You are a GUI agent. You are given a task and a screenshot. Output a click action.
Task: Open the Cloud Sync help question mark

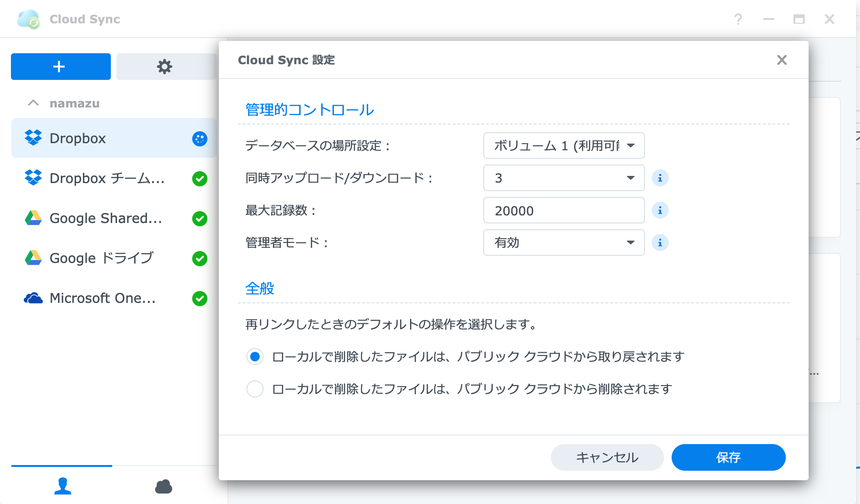pyautogui.click(x=738, y=19)
